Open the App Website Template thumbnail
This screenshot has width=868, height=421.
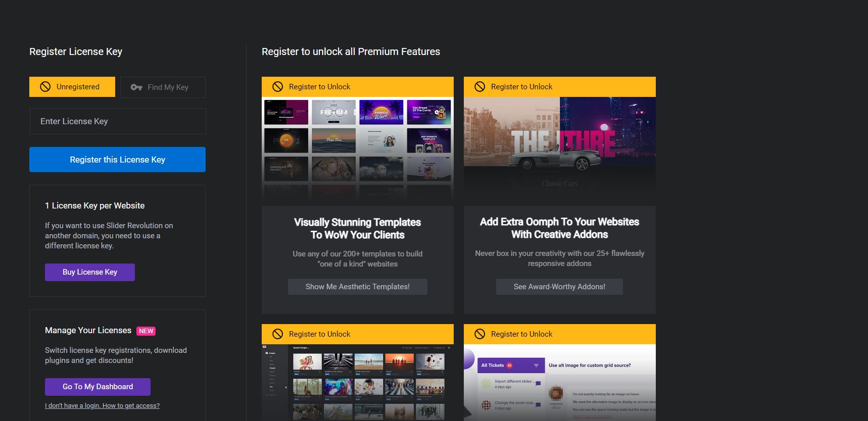(429, 140)
